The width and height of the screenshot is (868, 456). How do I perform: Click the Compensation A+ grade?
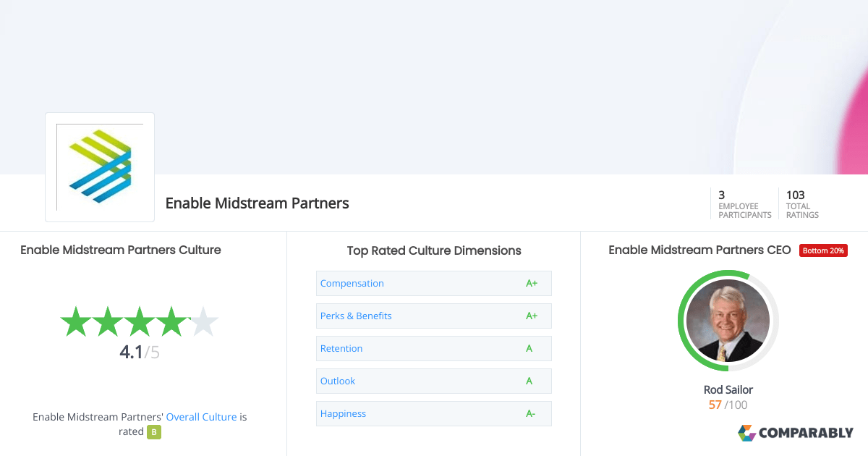point(532,284)
